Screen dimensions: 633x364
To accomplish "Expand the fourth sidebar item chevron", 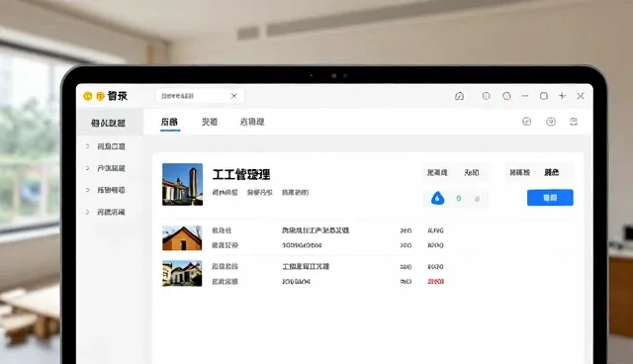I will (x=88, y=212).
